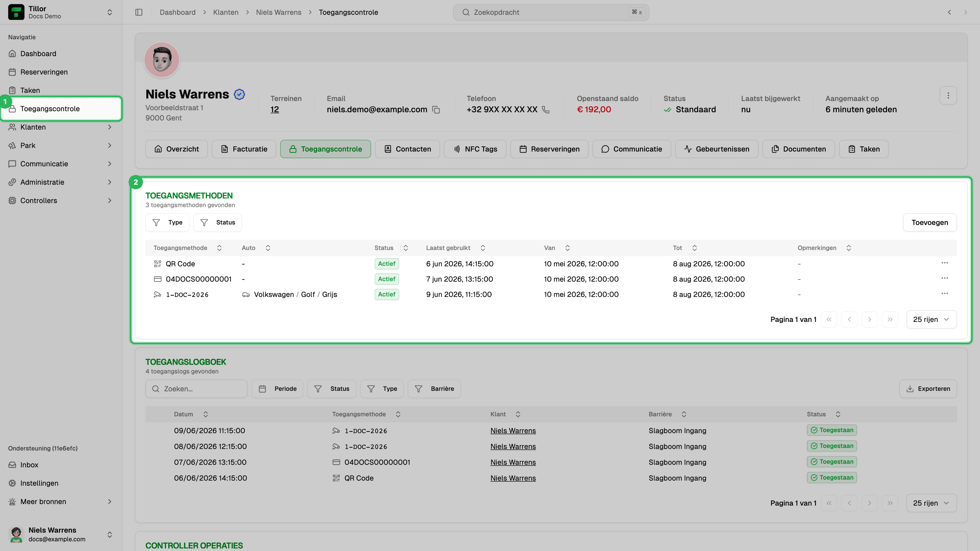The width and height of the screenshot is (980, 551).
Task: Open row actions for 04DOCS00000001
Action: [x=945, y=278]
